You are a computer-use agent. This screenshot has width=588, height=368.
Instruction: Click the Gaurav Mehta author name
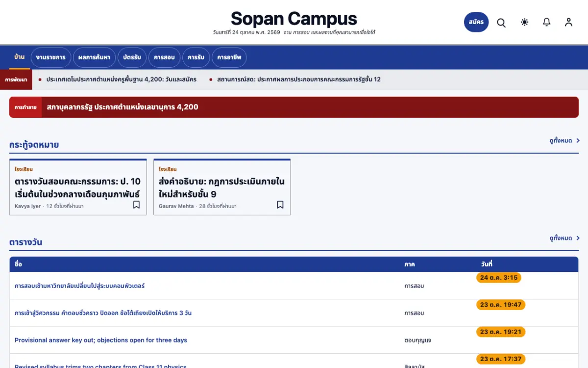(176, 206)
